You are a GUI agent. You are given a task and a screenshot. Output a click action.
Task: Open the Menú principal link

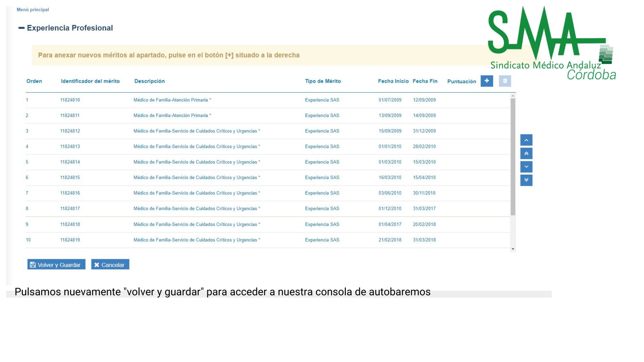point(33,10)
